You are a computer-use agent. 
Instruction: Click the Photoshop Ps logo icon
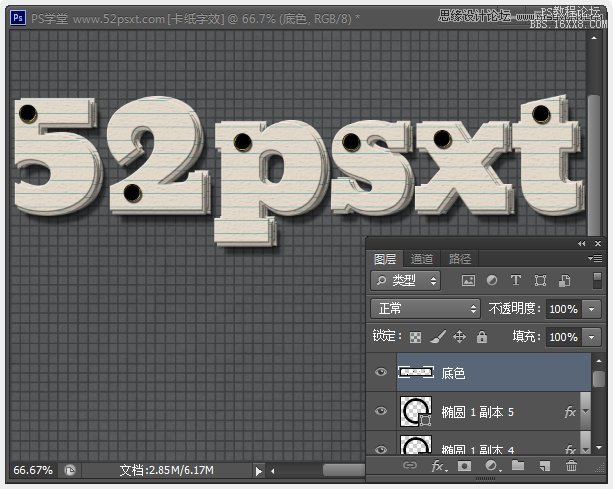point(18,18)
